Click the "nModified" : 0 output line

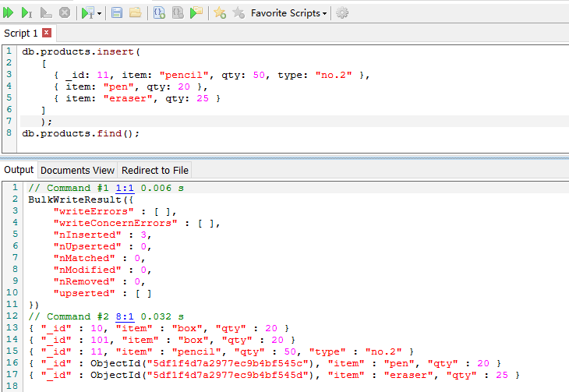102,270
